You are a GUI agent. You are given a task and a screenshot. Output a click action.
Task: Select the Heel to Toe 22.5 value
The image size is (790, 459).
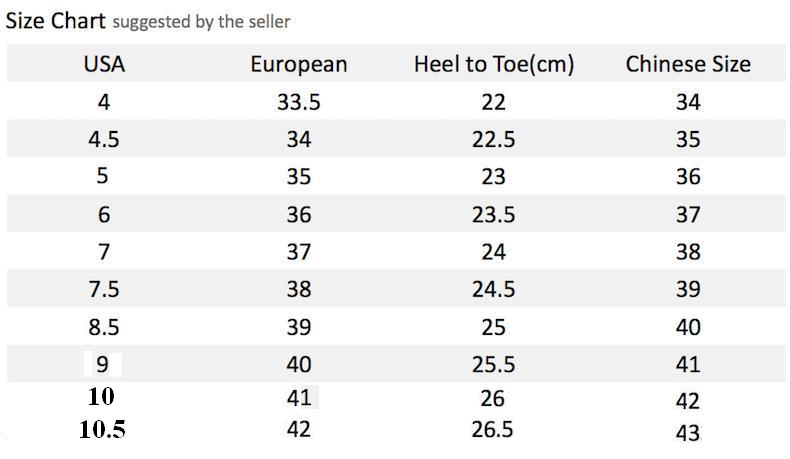pyautogui.click(x=493, y=139)
